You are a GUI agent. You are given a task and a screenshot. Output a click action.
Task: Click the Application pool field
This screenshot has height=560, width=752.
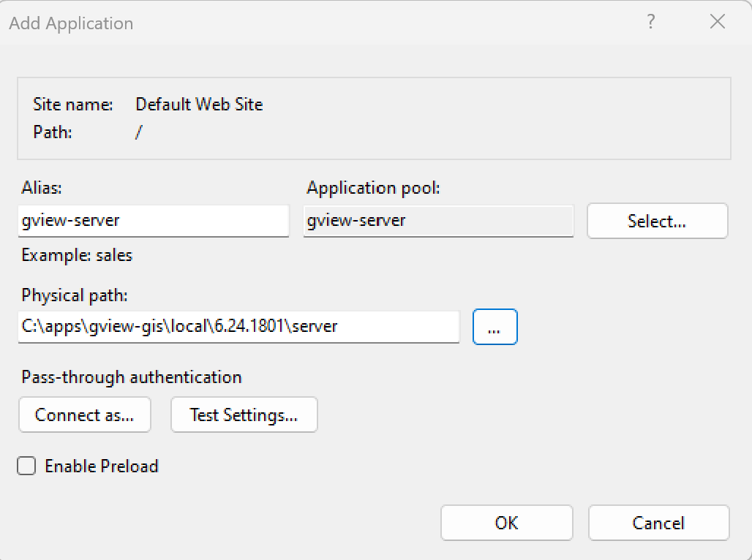[x=438, y=221]
